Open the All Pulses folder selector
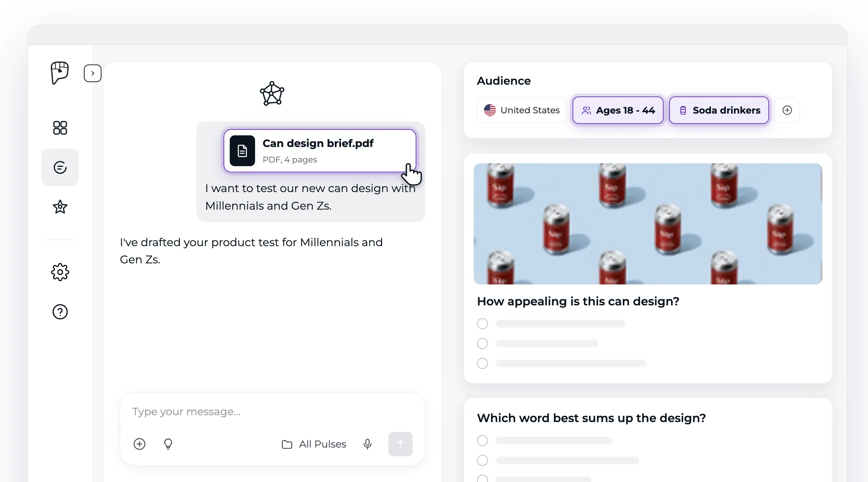The width and height of the screenshot is (868, 482). pos(314,444)
